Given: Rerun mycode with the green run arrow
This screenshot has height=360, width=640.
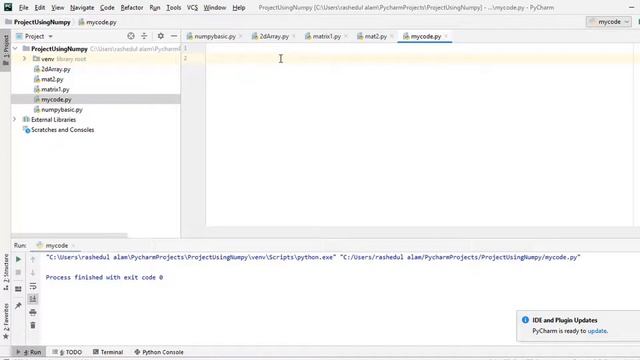Looking at the screenshot, I should coord(18,259).
